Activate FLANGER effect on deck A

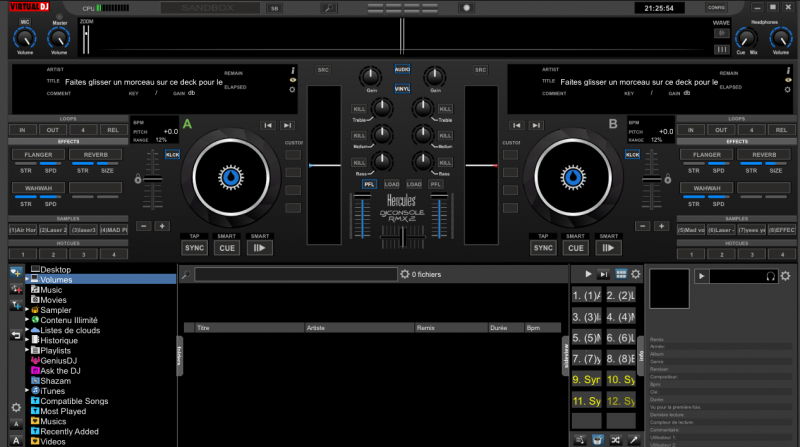coord(38,155)
